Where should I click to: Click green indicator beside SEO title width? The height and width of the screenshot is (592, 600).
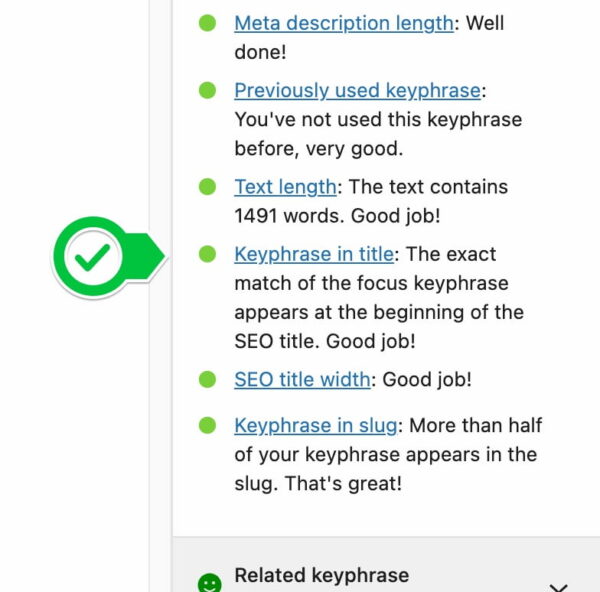point(207,379)
